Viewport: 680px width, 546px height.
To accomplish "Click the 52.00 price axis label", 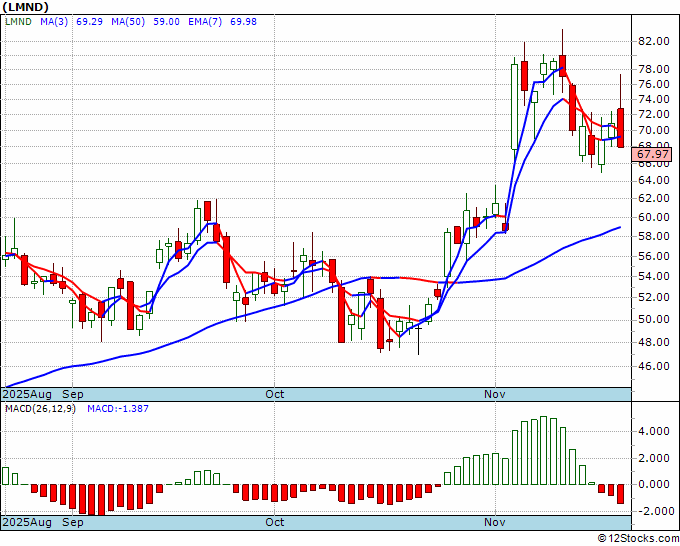I will pos(654,298).
